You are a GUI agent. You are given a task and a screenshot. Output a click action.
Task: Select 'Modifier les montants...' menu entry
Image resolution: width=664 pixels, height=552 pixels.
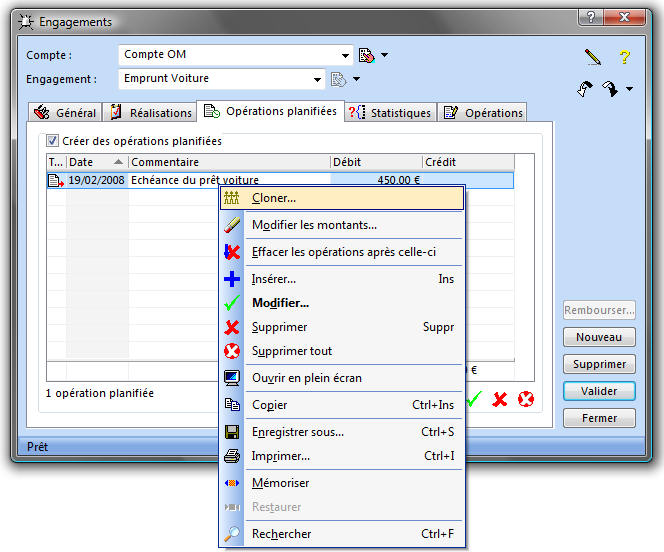tap(314, 225)
